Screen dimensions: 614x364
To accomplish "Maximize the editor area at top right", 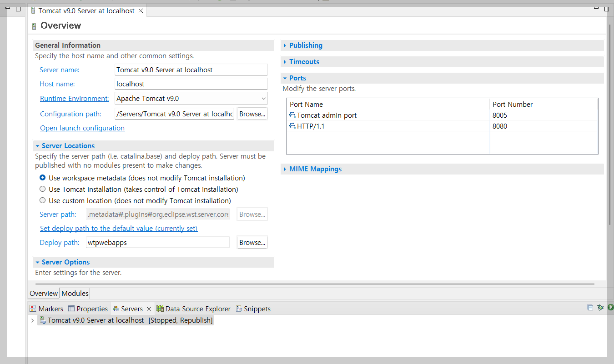I will coord(607,9).
